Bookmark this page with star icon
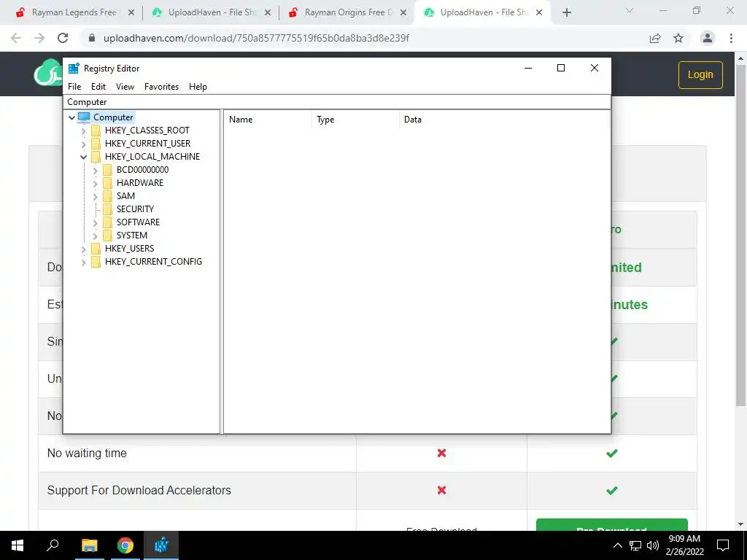The image size is (747, 560). (678, 38)
